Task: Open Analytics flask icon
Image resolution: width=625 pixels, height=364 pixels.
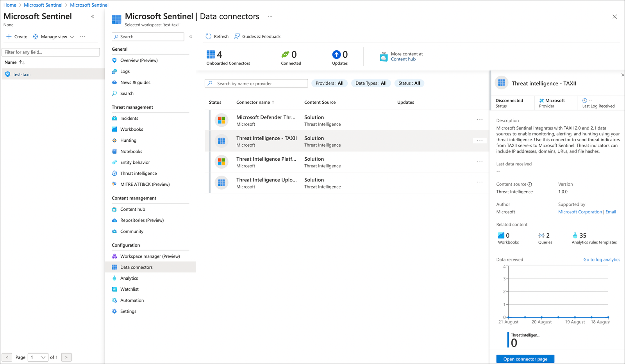Action: [x=114, y=278]
